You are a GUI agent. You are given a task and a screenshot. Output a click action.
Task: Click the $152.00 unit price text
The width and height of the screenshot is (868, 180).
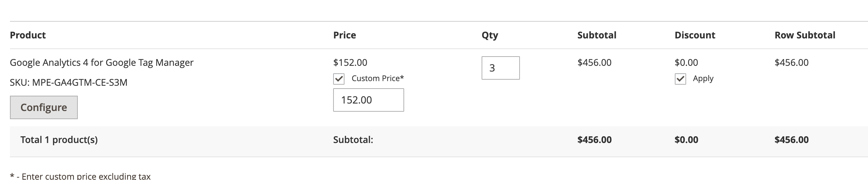350,63
